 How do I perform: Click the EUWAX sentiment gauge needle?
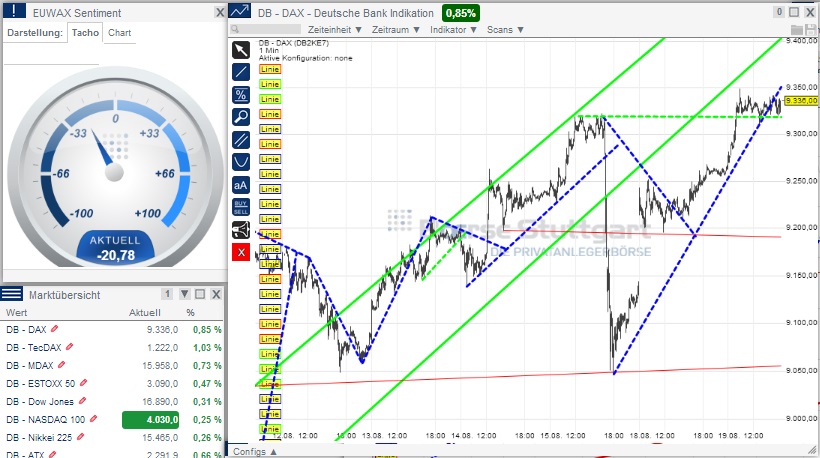pos(102,148)
